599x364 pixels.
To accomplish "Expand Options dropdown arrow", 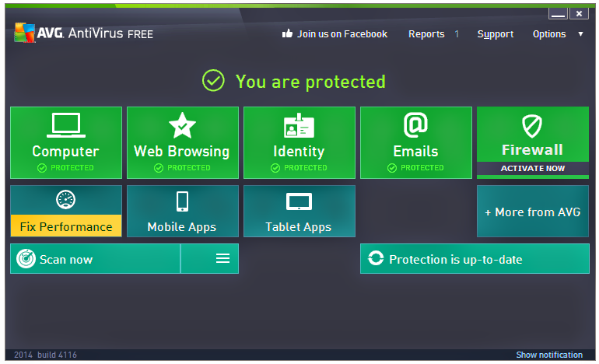I will (580, 34).
